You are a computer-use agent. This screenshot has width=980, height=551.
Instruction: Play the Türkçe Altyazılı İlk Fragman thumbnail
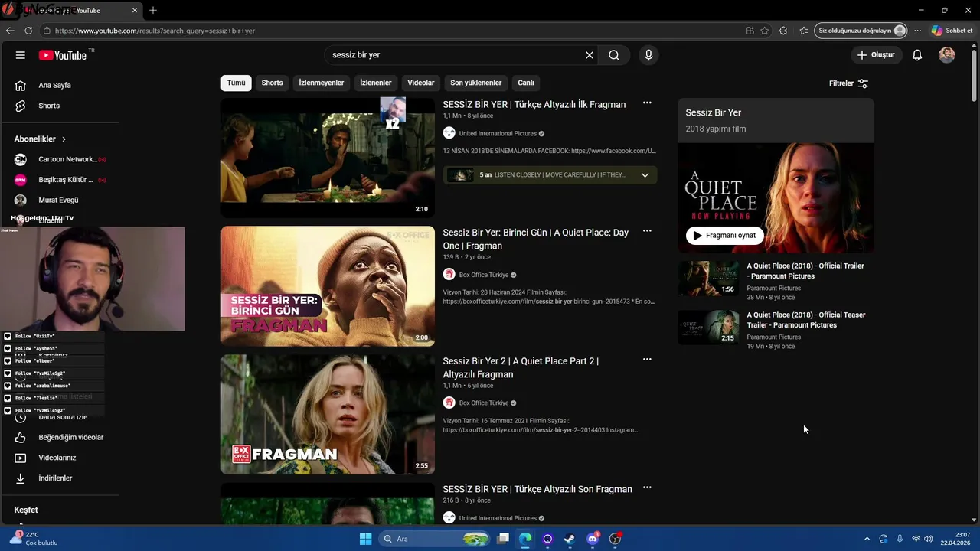328,158
